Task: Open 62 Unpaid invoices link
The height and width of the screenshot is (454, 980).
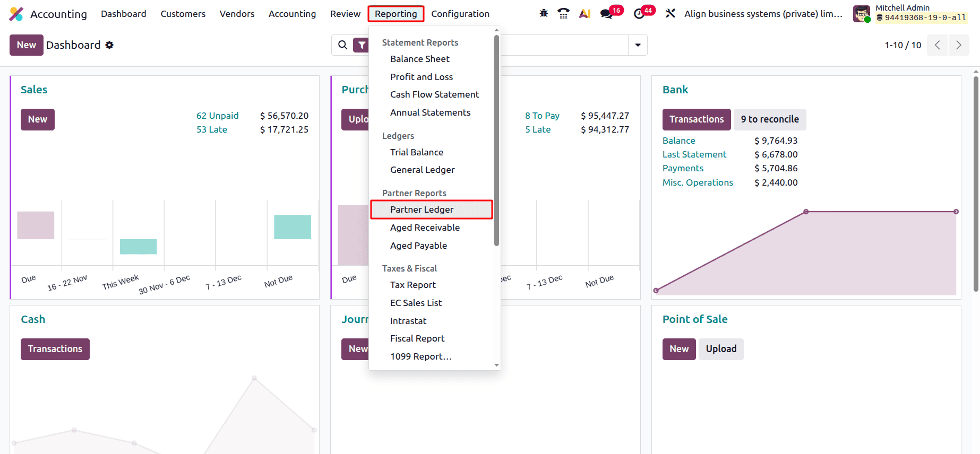Action: [x=218, y=116]
